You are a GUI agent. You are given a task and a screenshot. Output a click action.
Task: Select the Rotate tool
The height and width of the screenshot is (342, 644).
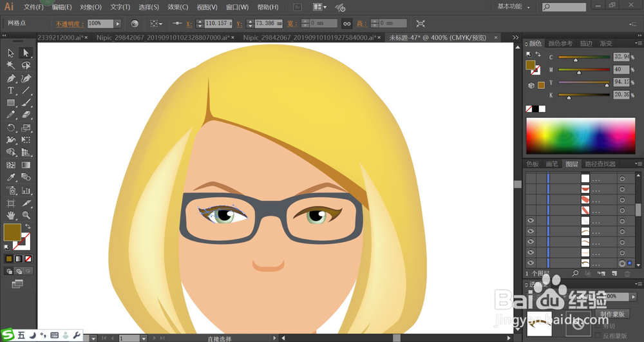click(x=11, y=128)
